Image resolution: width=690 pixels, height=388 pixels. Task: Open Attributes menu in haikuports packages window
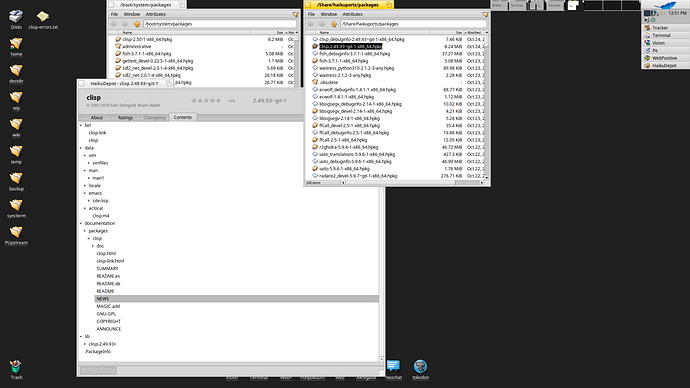pyautogui.click(x=352, y=14)
